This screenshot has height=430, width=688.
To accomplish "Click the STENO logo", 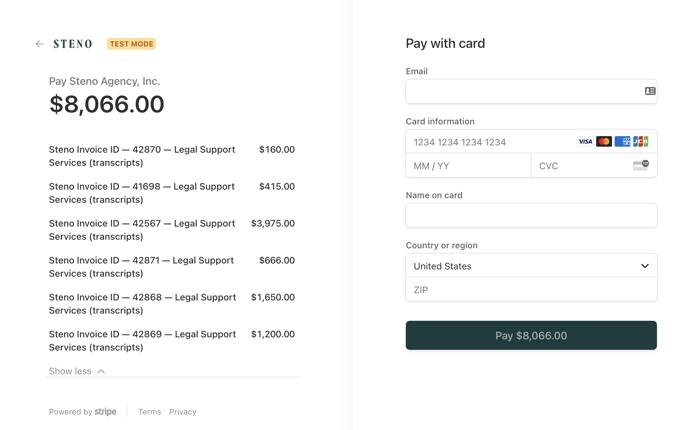I will pyautogui.click(x=73, y=44).
